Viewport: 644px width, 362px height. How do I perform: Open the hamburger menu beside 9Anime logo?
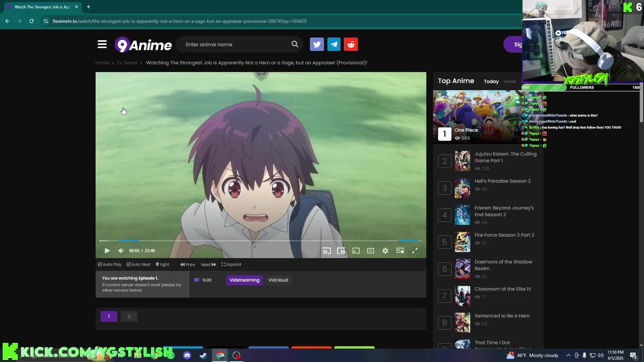(x=102, y=45)
